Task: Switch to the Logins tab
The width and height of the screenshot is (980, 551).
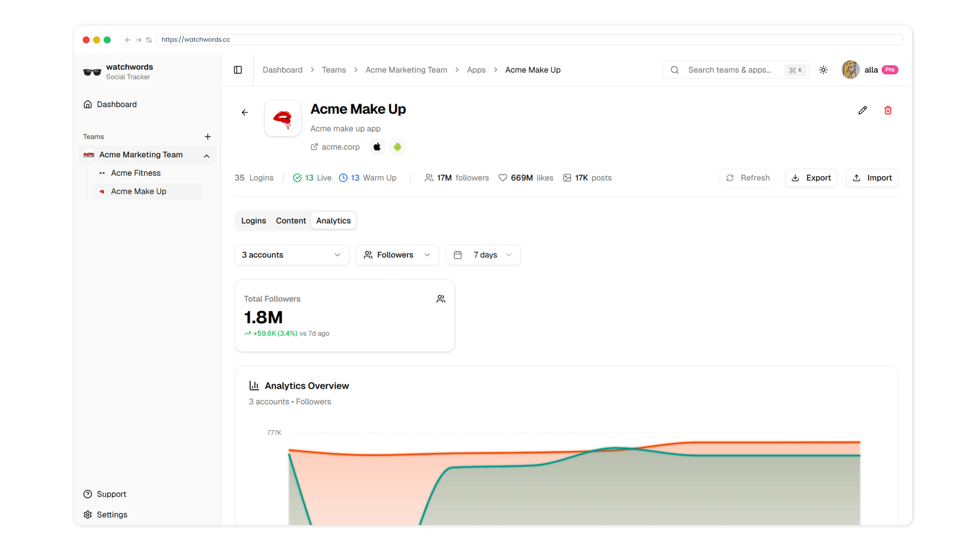Action: point(254,220)
